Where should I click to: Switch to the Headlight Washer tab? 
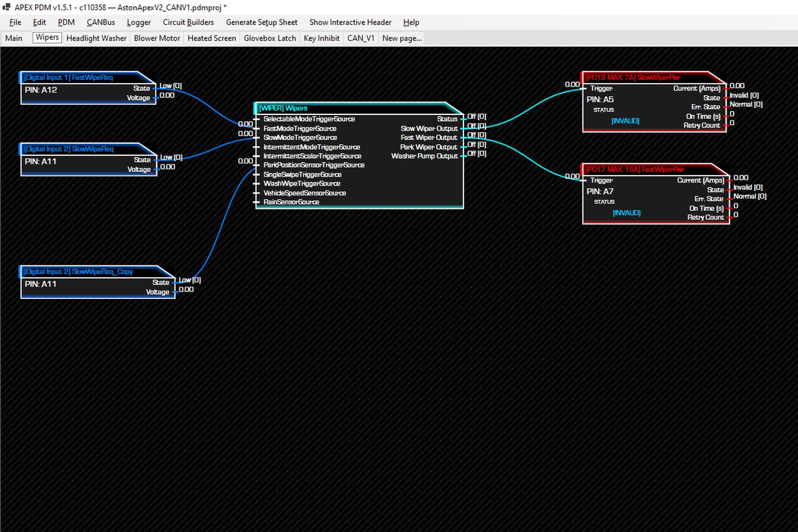pos(96,38)
